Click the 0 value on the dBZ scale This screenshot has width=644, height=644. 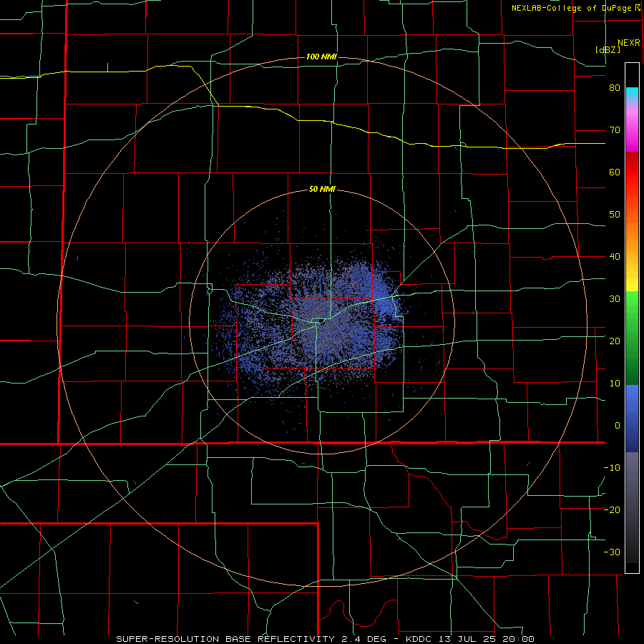tap(618, 426)
